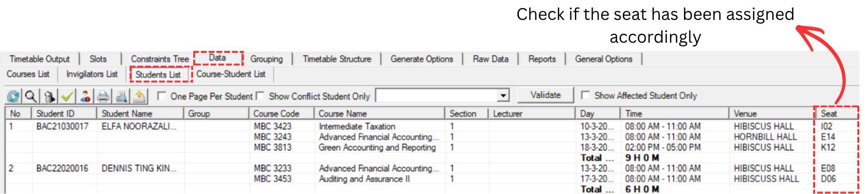The height and width of the screenshot is (194, 868).
Task: Select course code MBC 3423
Action: [273, 127]
